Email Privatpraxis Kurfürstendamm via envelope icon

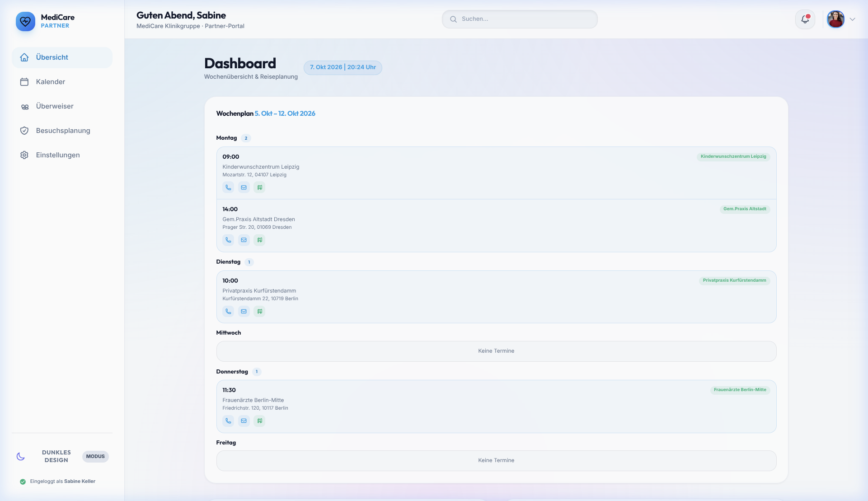click(x=244, y=312)
